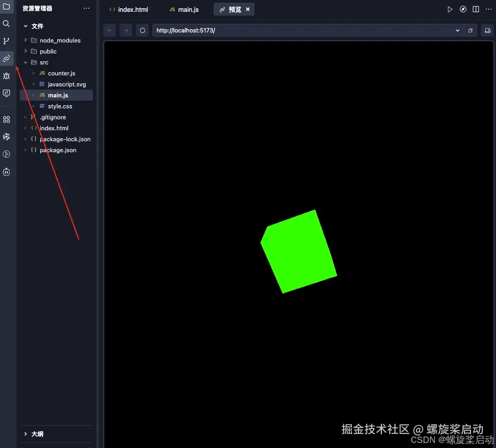Open style.css from the file tree
This screenshot has height=448, width=496.
[x=60, y=106]
